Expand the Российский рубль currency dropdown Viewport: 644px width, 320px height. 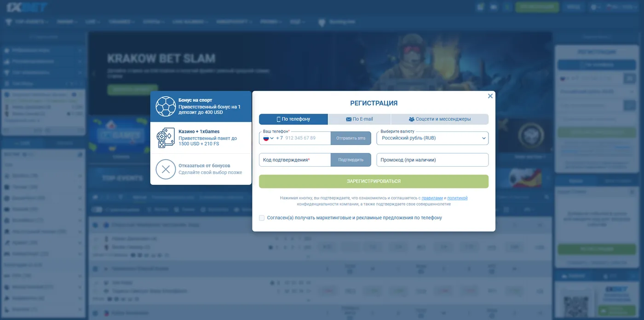pyautogui.click(x=432, y=138)
